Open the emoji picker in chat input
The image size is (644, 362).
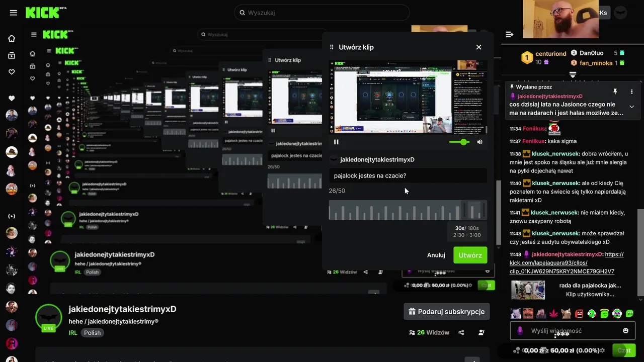(x=625, y=331)
